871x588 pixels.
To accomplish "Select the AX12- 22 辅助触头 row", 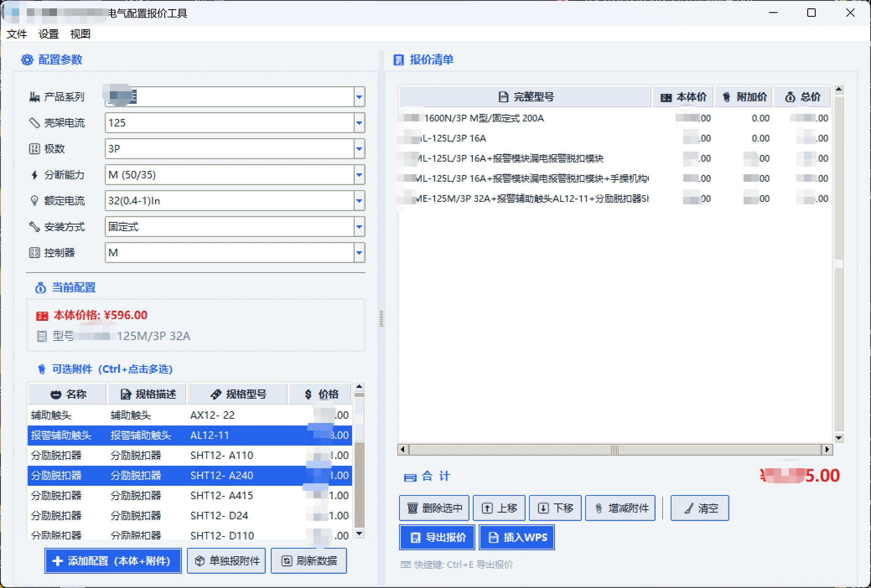I will coord(190,415).
